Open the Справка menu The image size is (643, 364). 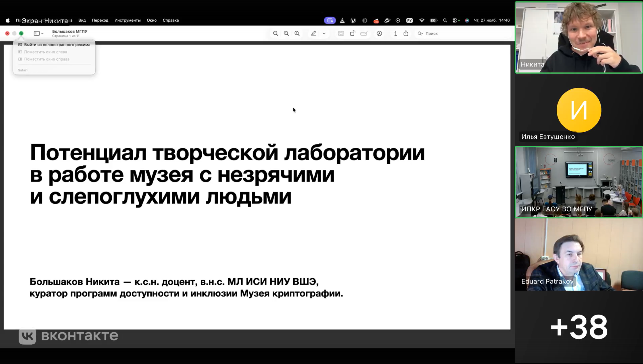click(171, 21)
